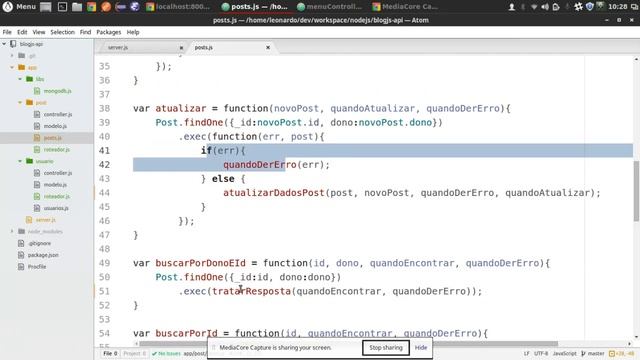Screen dimensions: 640x360
Task: Switch to the menuControll... Atom window
Action: pyautogui.click(x=329, y=7)
